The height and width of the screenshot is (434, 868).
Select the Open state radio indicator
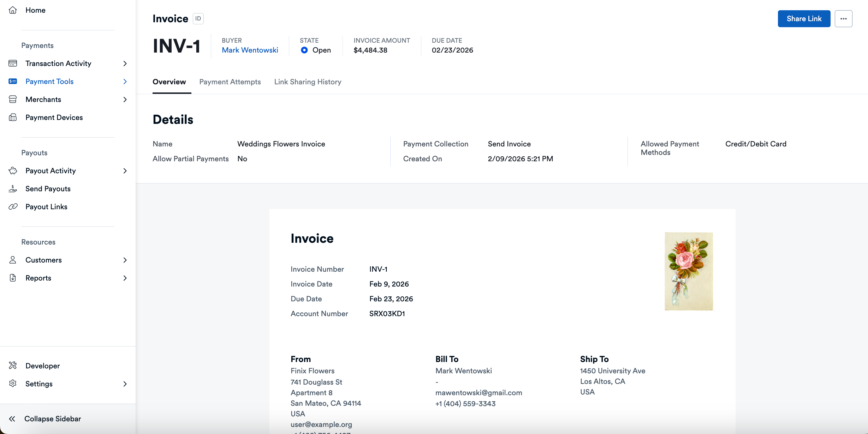[304, 50]
